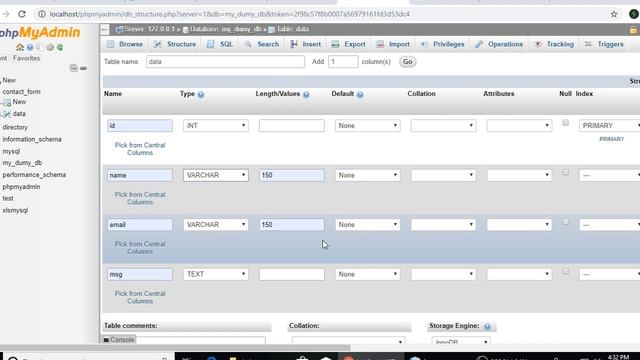640x360 pixels.
Task: Open the Search tab
Action: click(x=262, y=44)
